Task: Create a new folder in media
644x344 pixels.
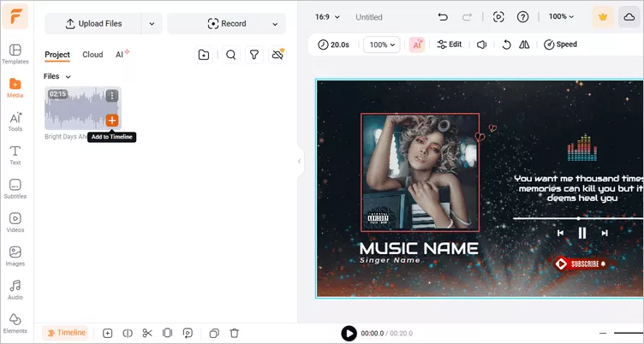Action: tap(204, 55)
